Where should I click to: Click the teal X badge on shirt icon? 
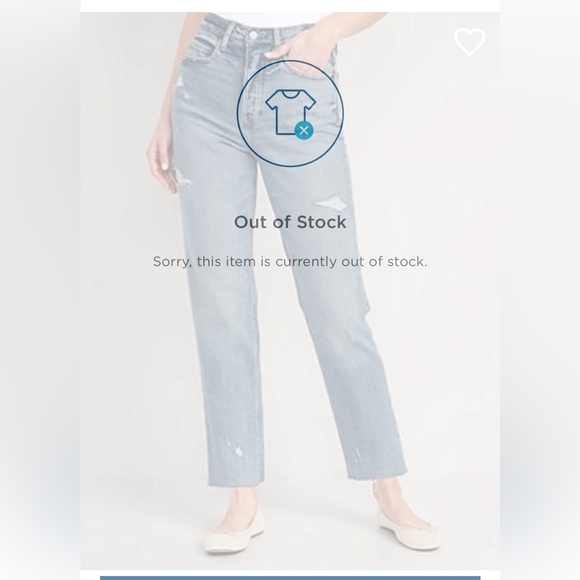[304, 130]
